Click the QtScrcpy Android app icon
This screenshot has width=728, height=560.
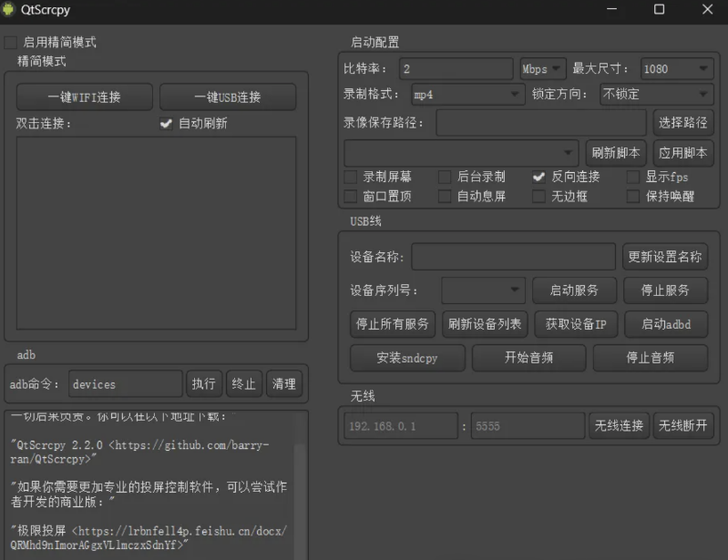(8, 9)
